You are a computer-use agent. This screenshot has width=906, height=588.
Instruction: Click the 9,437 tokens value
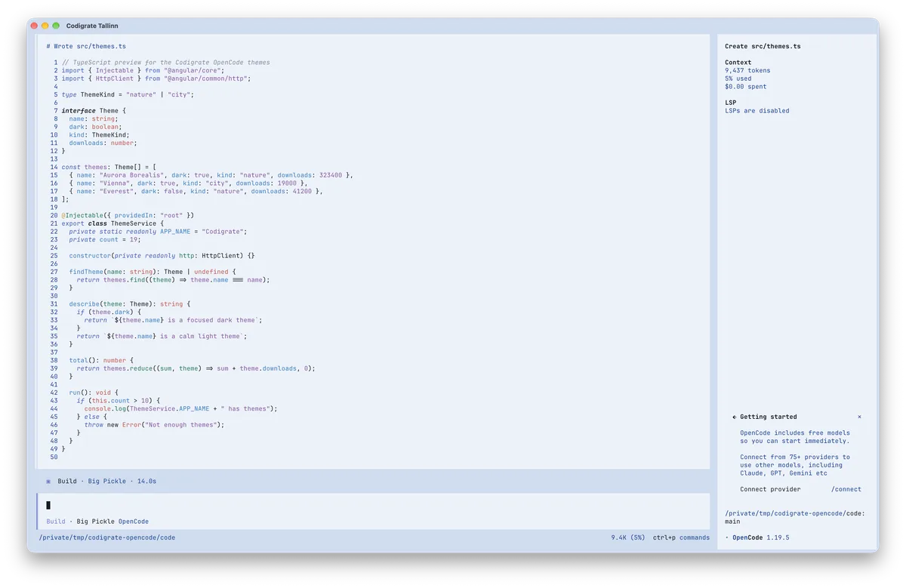747,70
